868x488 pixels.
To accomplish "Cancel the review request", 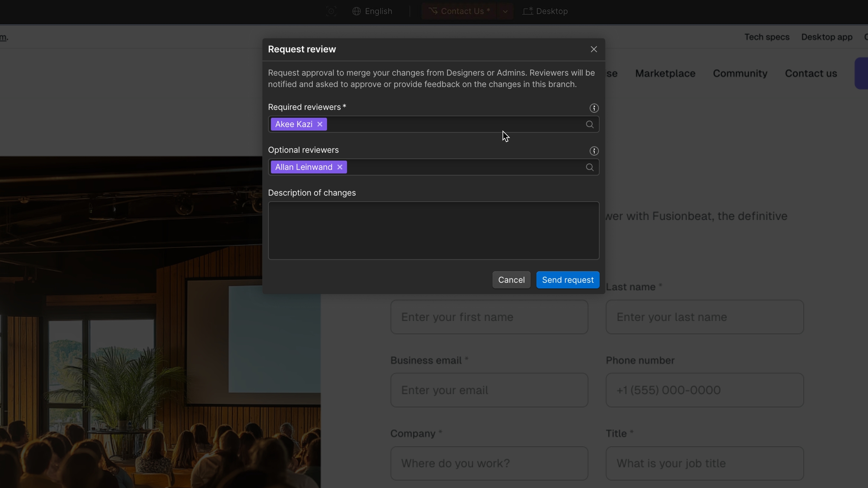I will pos(511,280).
